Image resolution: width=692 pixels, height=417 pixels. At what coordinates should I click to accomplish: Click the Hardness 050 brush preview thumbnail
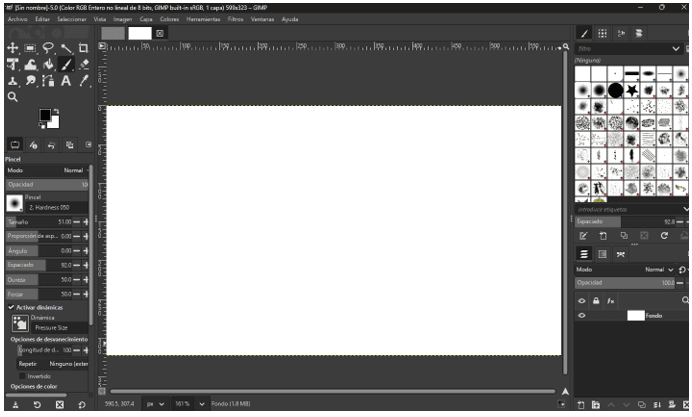(15, 203)
